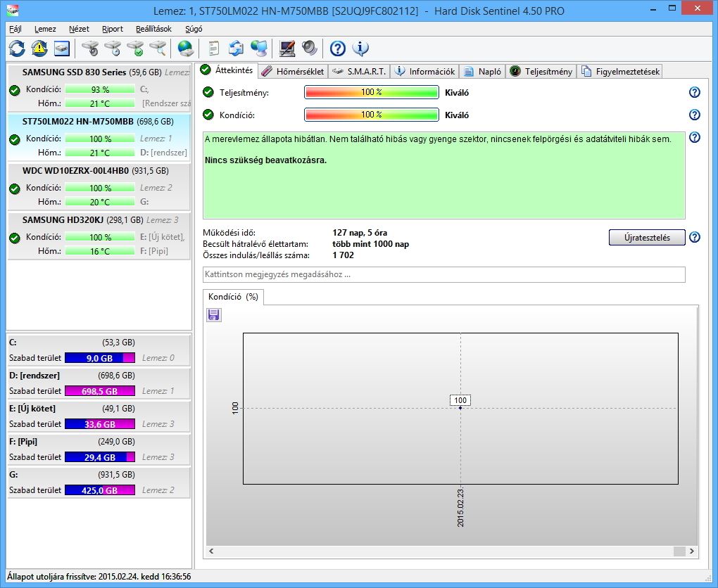Switch to the S.M.A.R.T. tab
The width and height of the screenshot is (718, 588).
360,71
